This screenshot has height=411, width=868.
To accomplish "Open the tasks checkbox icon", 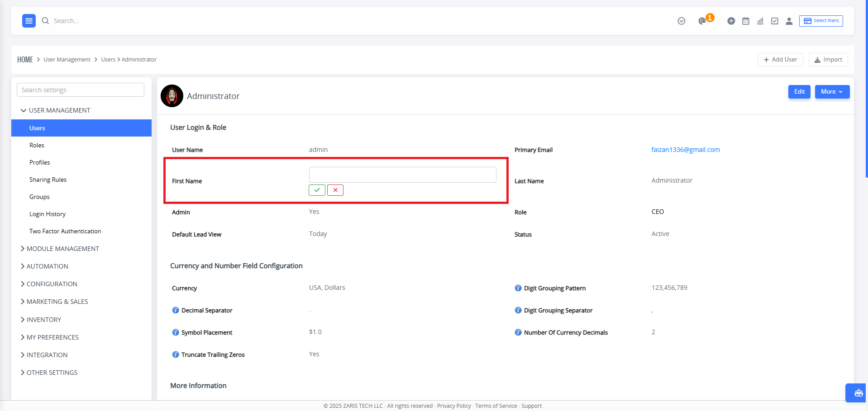I will pos(775,21).
